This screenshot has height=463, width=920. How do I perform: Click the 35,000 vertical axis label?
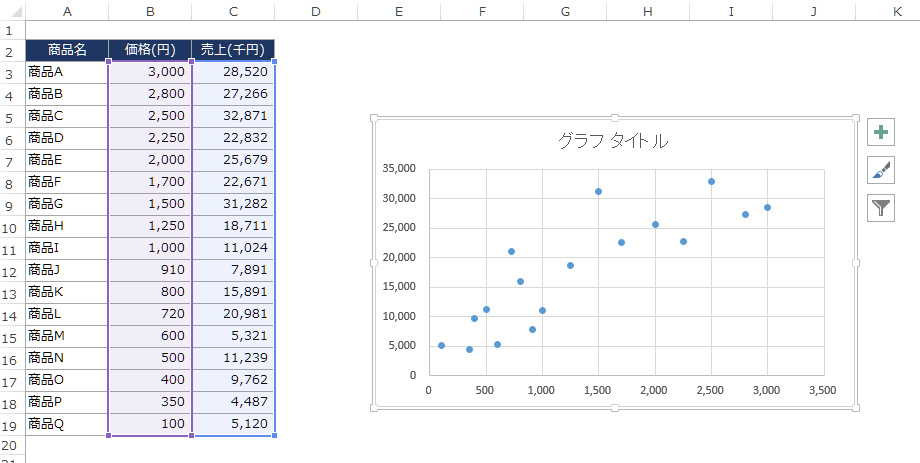398,168
